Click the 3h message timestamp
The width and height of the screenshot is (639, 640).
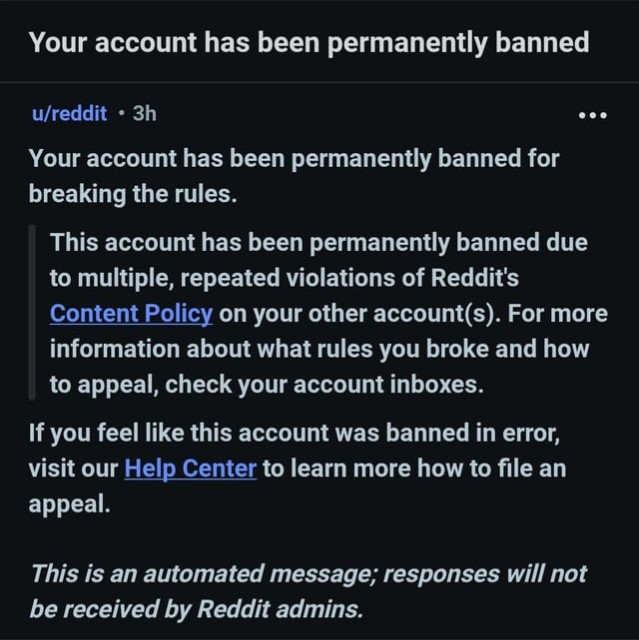coord(144,113)
